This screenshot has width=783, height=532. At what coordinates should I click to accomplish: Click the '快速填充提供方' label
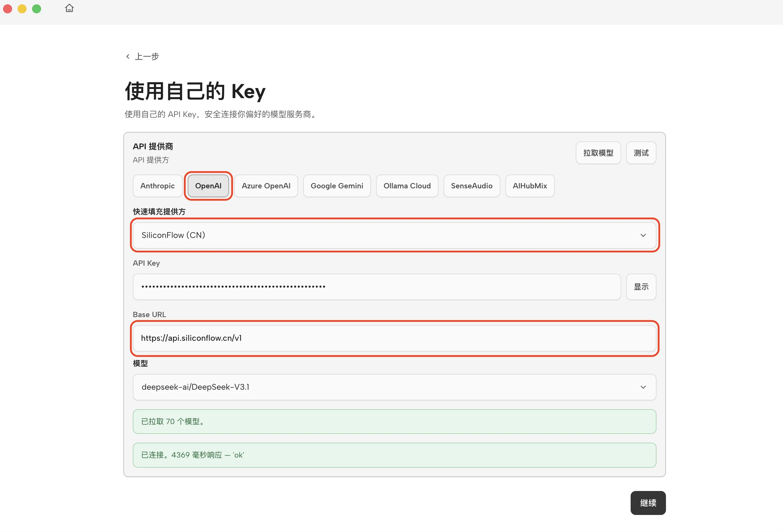(159, 212)
